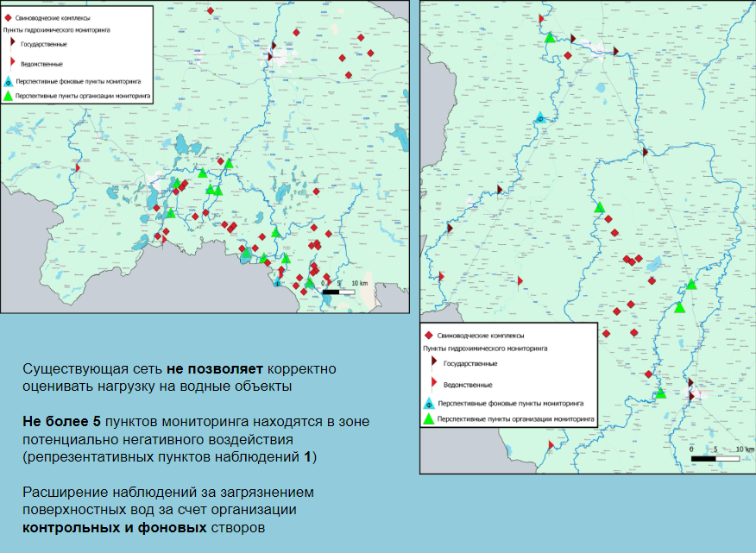The width and height of the screenshot is (756, 553).
Task: Click the cyan background monitoring marker on left map
Action: (278, 282)
